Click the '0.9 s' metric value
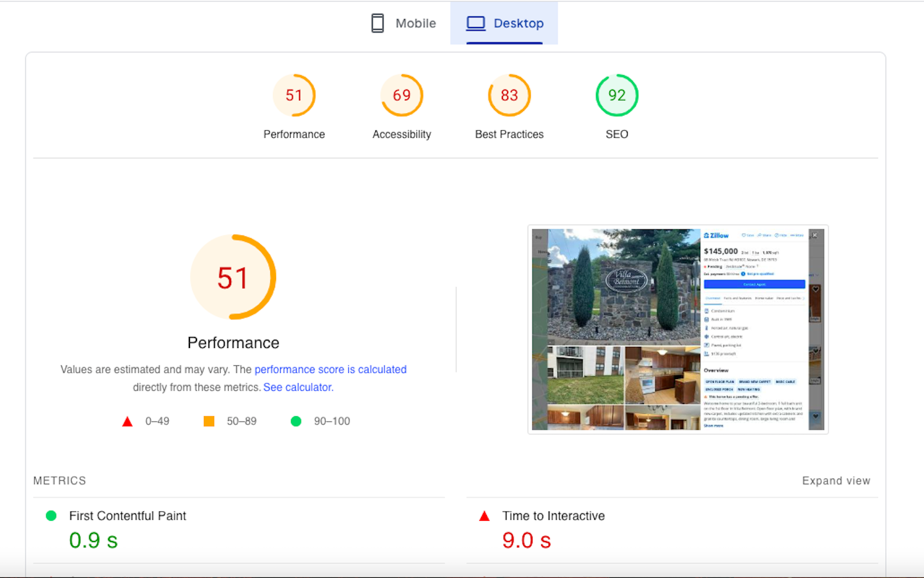Screen dimensions: 924x578 point(94,540)
